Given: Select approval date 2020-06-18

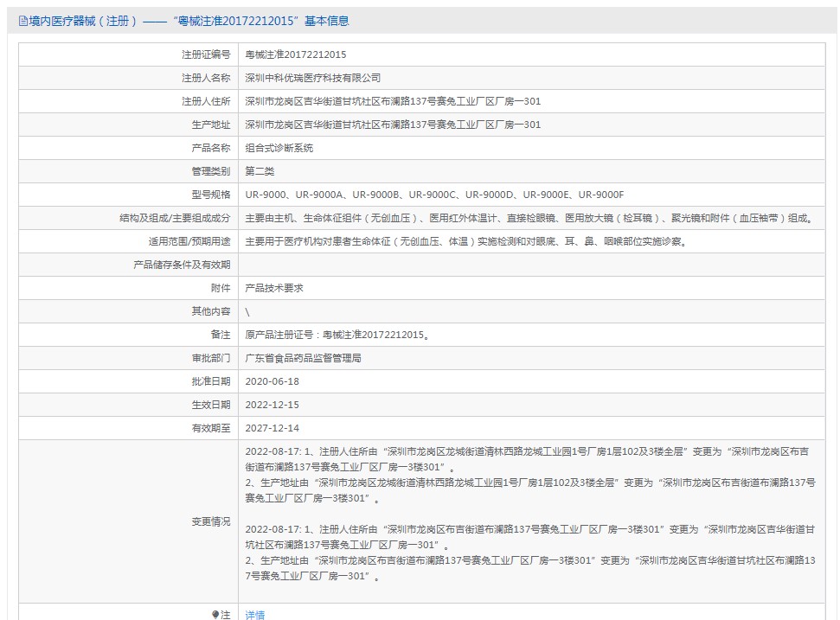Looking at the screenshot, I should (x=273, y=381).
